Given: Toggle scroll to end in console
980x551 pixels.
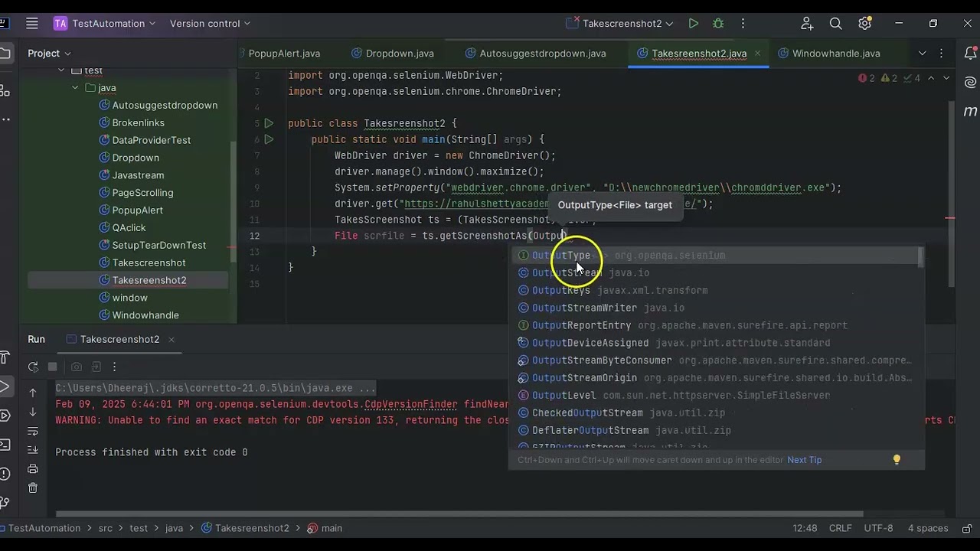Looking at the screenshot, I should point(33,450).
